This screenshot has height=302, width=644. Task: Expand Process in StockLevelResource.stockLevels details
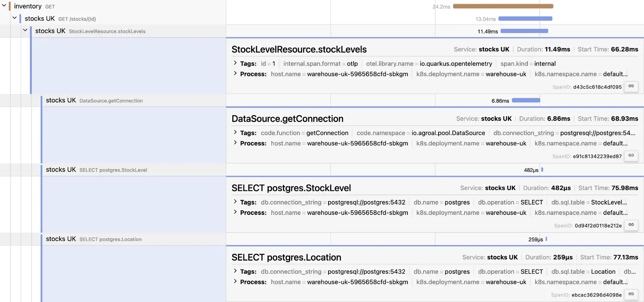click(235, 74)
